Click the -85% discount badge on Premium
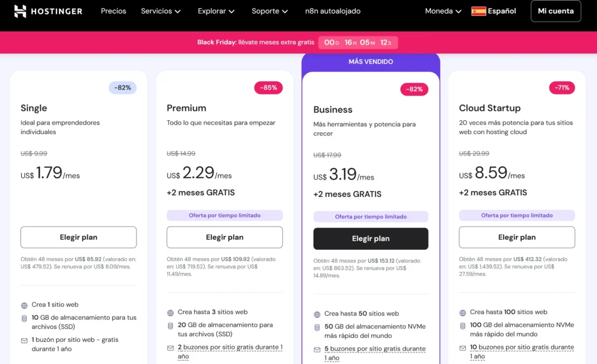Viewport: 597px width, 364px height. tap(268, 87)
